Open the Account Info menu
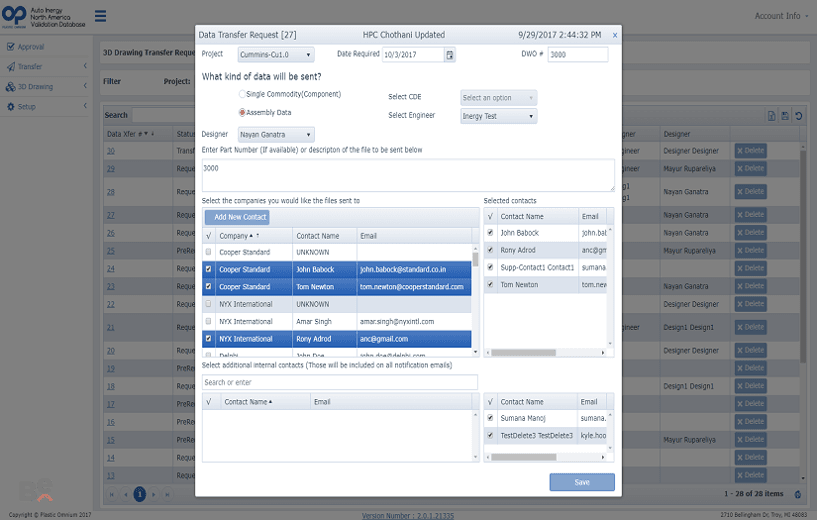This screenshot has width=817, height=520. (x=781, y=16)
